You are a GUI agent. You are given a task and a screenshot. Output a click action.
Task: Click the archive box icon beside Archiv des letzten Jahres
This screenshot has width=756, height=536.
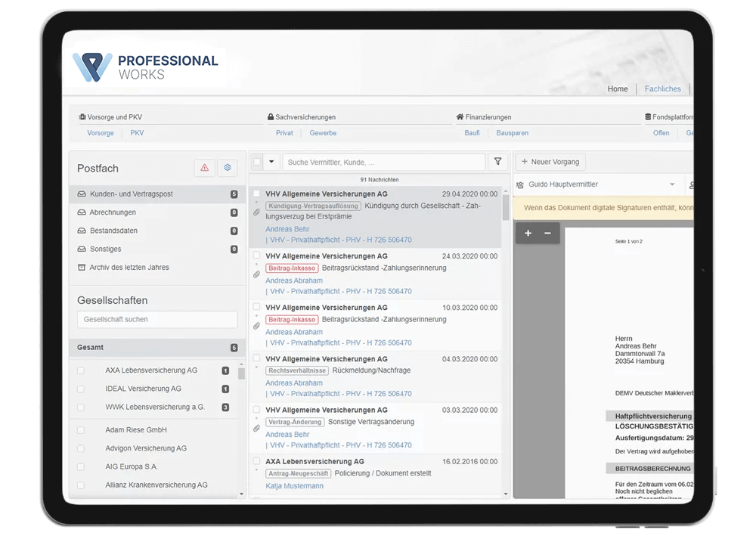tap(82, 267)
